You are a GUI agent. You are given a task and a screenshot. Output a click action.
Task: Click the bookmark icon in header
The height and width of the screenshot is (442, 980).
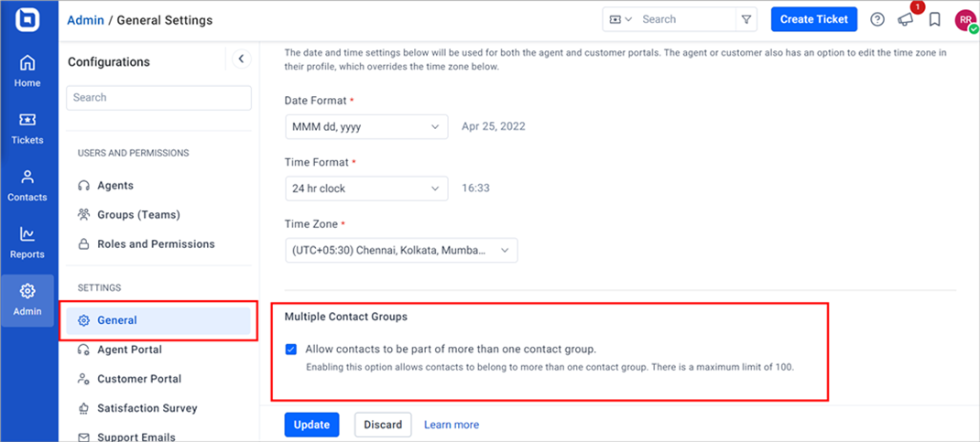[934, 20]
